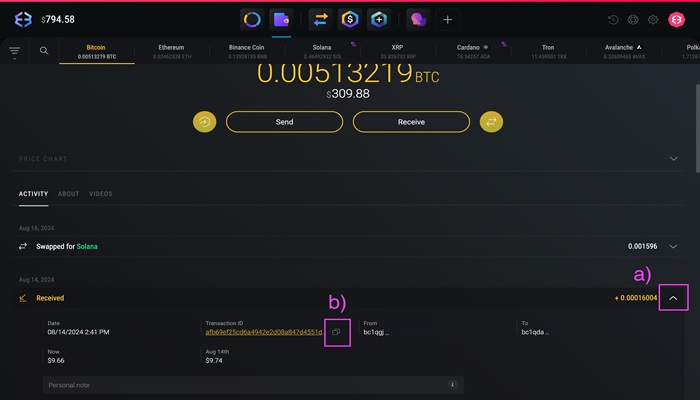Screen dimensions: 700x400
Task: Click the pink Exodus profile avatar
Action: coord(676,19)
